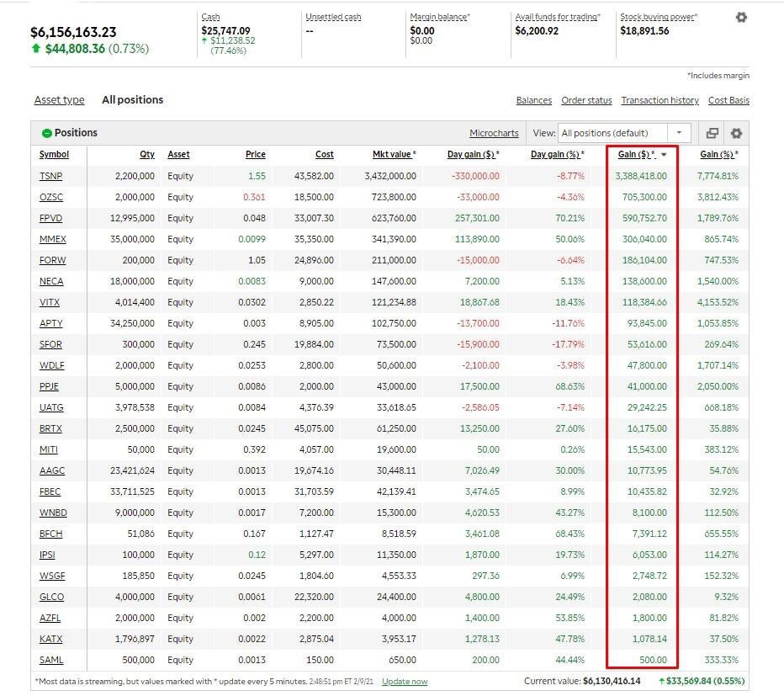
Task: Sort by Cost column header
Action: [324, 155]
